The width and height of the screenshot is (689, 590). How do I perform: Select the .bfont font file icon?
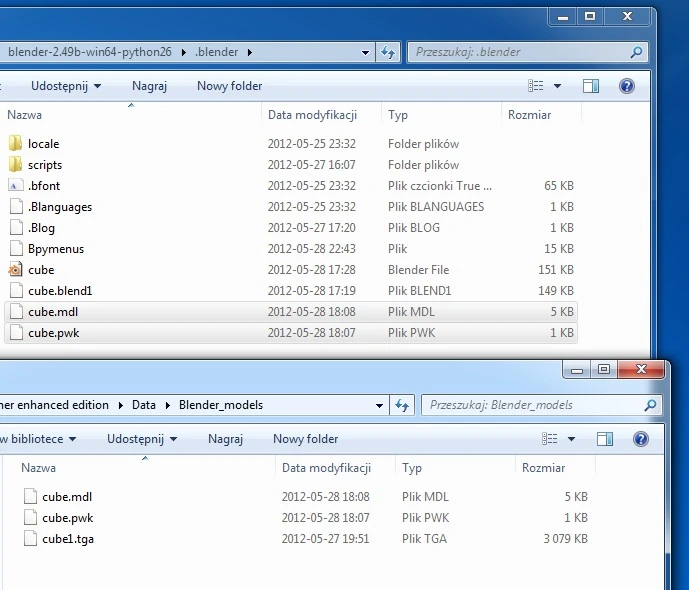15,185
